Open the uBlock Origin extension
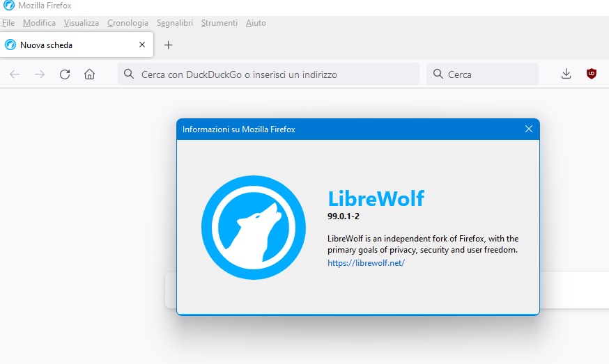The image size is (609, 364). point(592,74)
